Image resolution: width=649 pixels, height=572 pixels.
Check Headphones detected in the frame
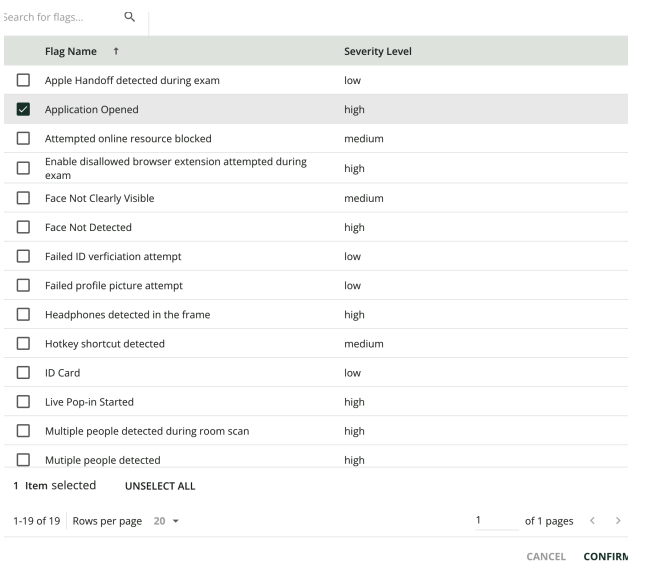coord(23,315)
